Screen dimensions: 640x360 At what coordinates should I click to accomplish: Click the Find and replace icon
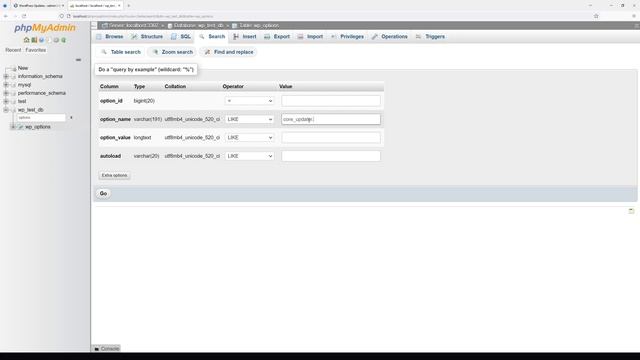[207, 52]
